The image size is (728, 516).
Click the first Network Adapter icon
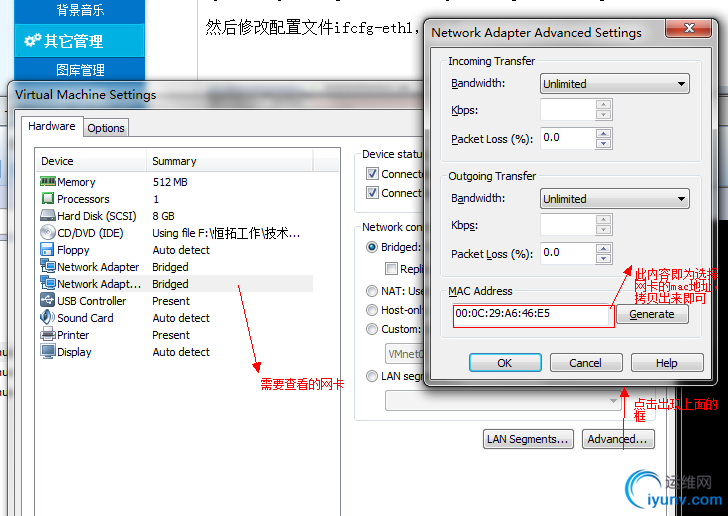(47, 267)
